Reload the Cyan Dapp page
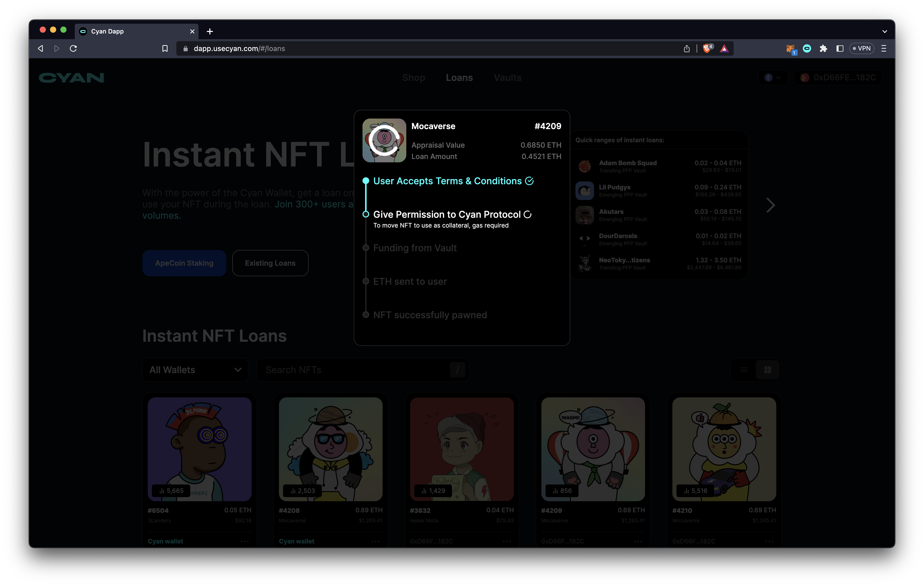The image size is (924, 586). [x=73, y=48]
